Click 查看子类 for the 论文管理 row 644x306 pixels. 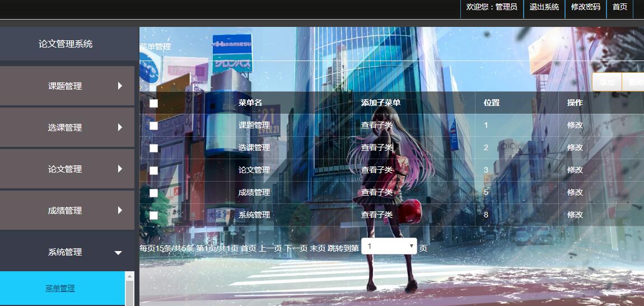click(x=377, y=170)
